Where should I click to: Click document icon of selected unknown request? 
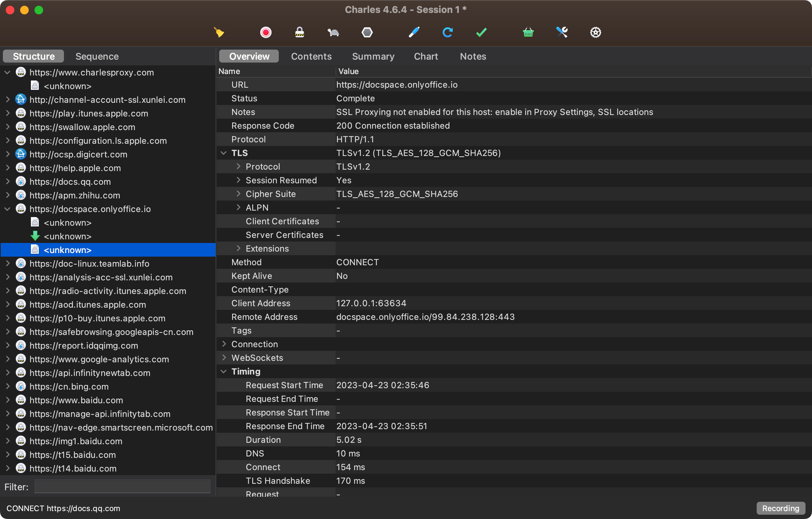click(35, 250)
